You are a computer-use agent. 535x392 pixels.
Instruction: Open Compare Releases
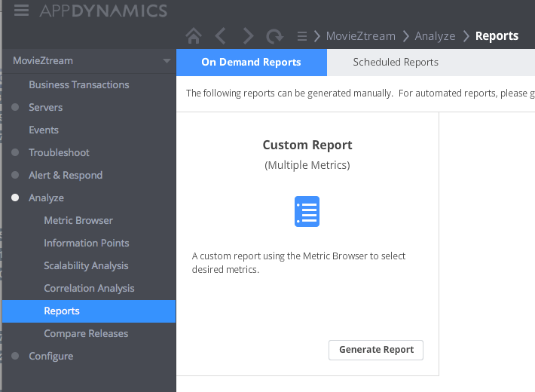86,333
